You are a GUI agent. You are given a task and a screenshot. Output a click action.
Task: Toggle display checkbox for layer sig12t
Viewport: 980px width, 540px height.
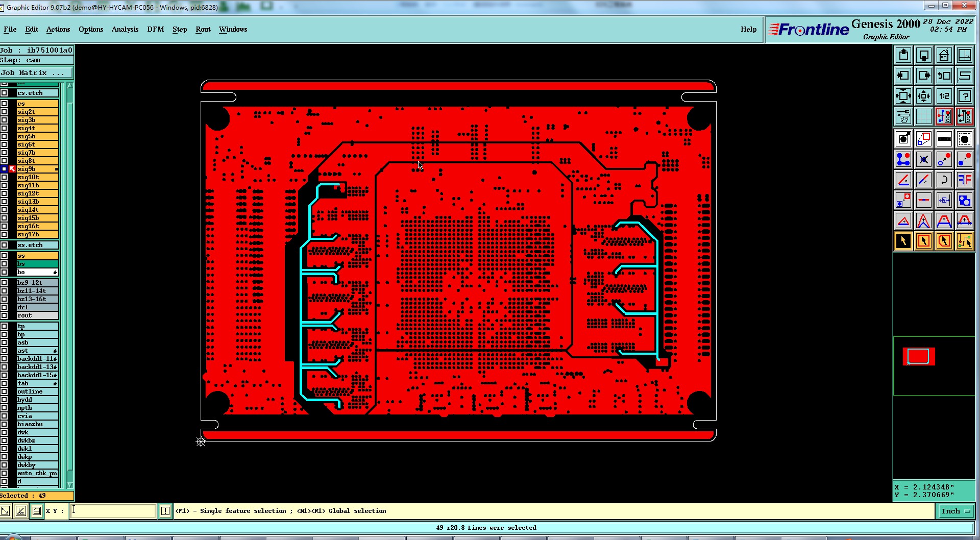tap(4, 193)
